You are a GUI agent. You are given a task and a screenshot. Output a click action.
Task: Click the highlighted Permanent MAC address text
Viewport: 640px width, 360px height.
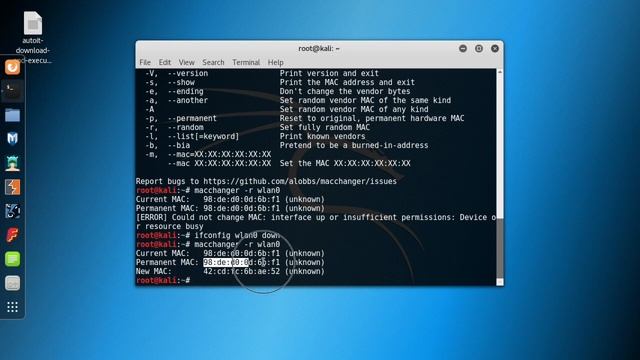(x=226, y=262)
